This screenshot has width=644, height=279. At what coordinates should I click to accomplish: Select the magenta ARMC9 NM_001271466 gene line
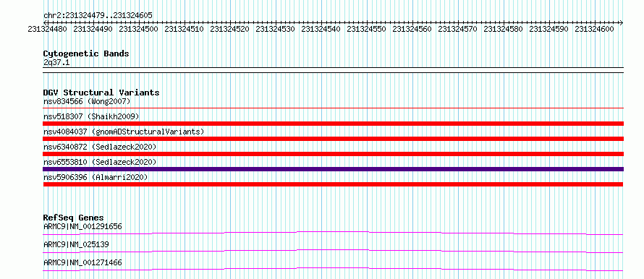coord(333,269)
